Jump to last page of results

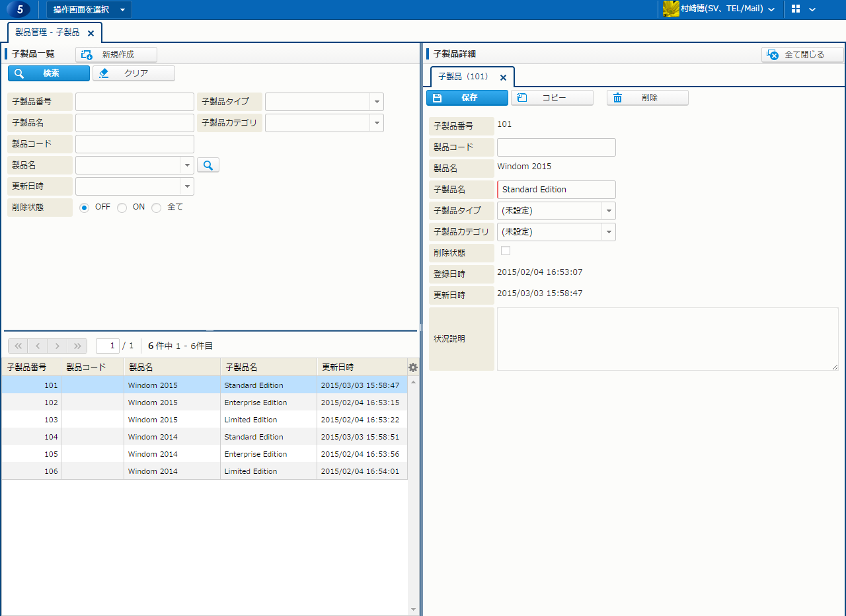[x=77, y=346]
